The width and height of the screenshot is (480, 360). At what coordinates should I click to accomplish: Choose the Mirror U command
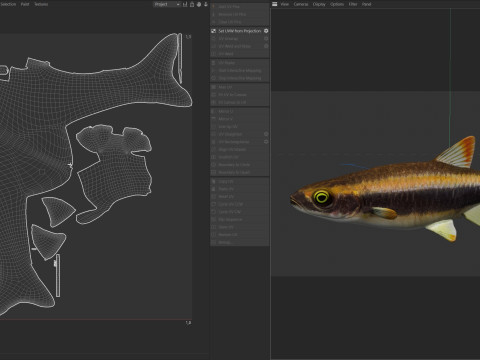pos(240,111)
